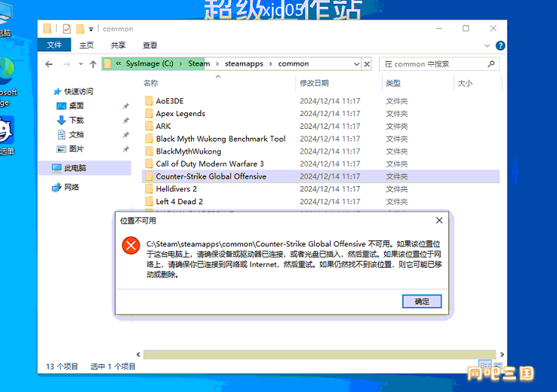Select the ARK folder
Image resolution: width=557 pixels, height=392 pixels.
(x=163, y=127)
